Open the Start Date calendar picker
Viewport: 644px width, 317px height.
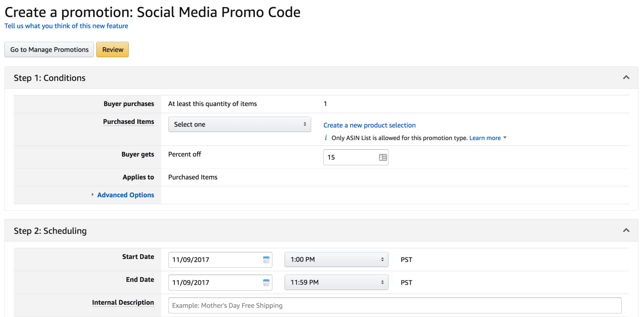click(266, 260)
